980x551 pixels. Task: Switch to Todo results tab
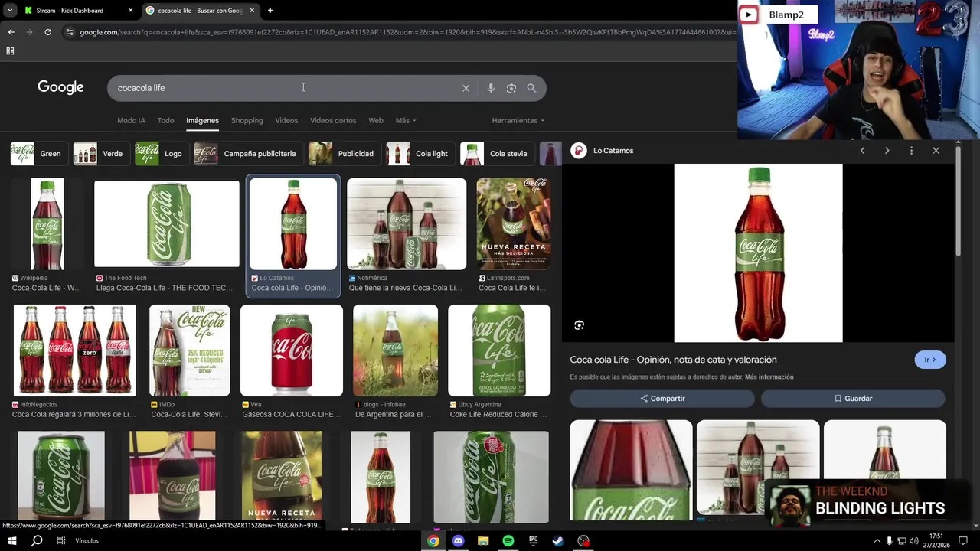tap(165, 121)
